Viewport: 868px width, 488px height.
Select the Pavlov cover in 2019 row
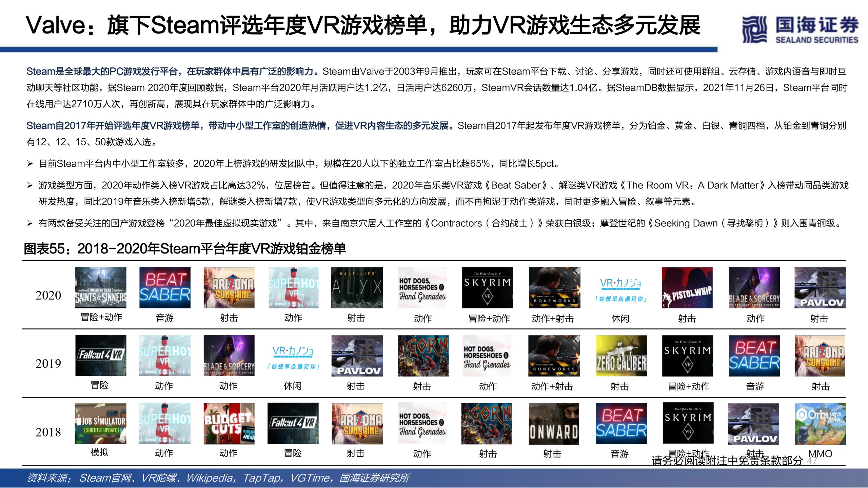click(357, 356)
